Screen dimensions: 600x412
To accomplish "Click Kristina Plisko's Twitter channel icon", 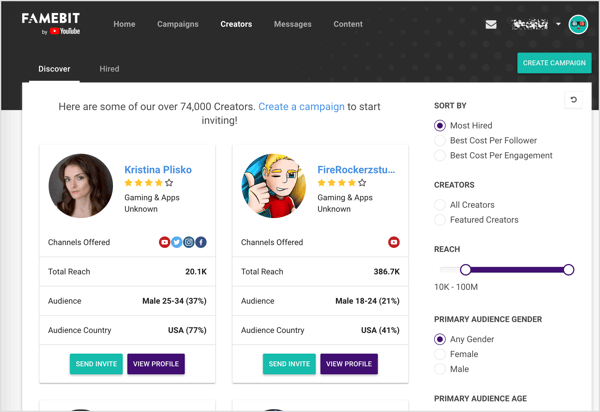I will pos(176,242).
